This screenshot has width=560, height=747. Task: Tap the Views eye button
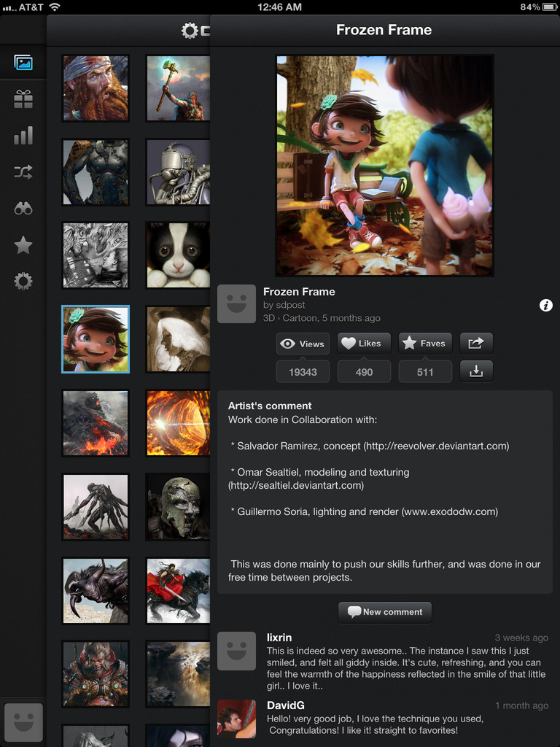pyautogui.click(x=303, y=344)
